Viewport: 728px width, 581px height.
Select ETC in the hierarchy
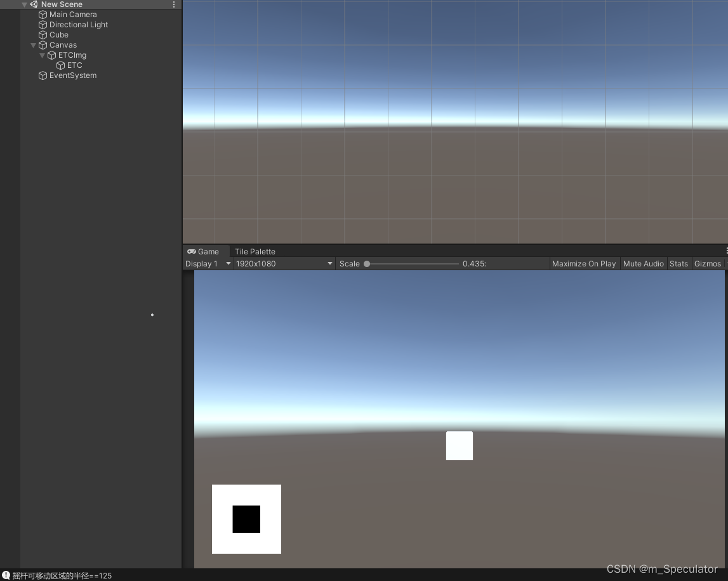point(75,65)
